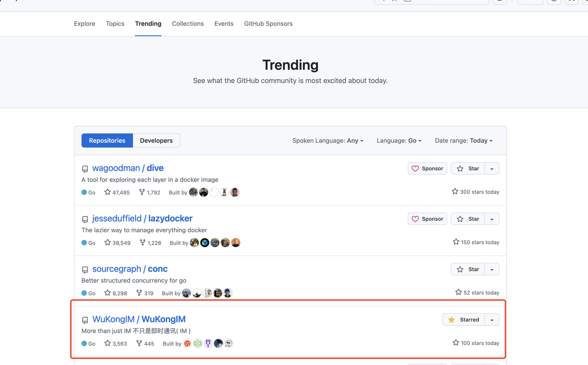Click last contributor avatar of WuKongIM
The width and height of the screenshot is (588, 365).
(229, 343)
